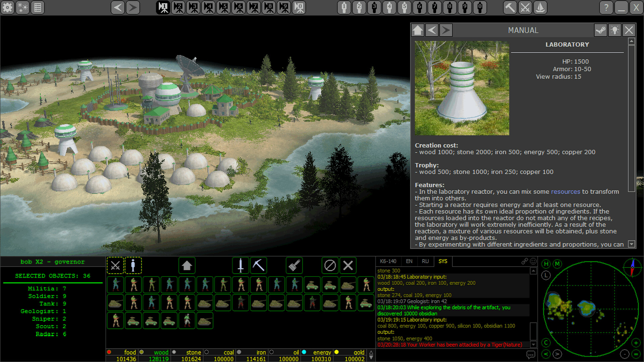The image size is (644, 362).
Task: Switch to the EN chat channel tab
Action: [x=409, y=261]
